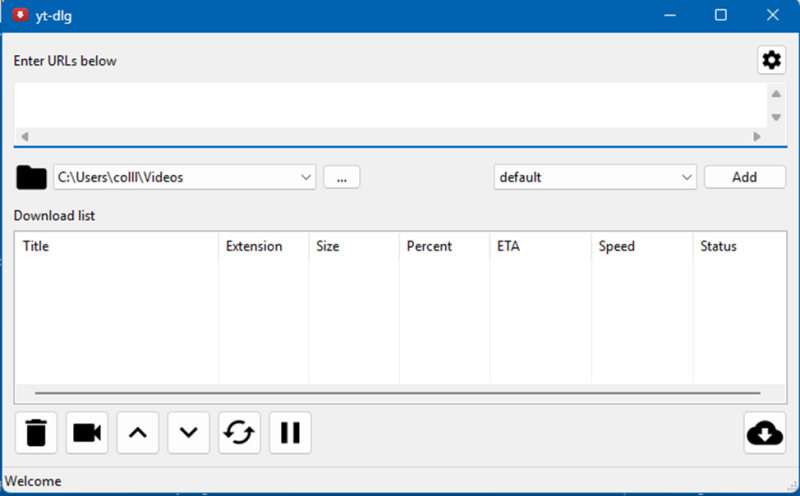Click the Status column header

click(739, 246)
